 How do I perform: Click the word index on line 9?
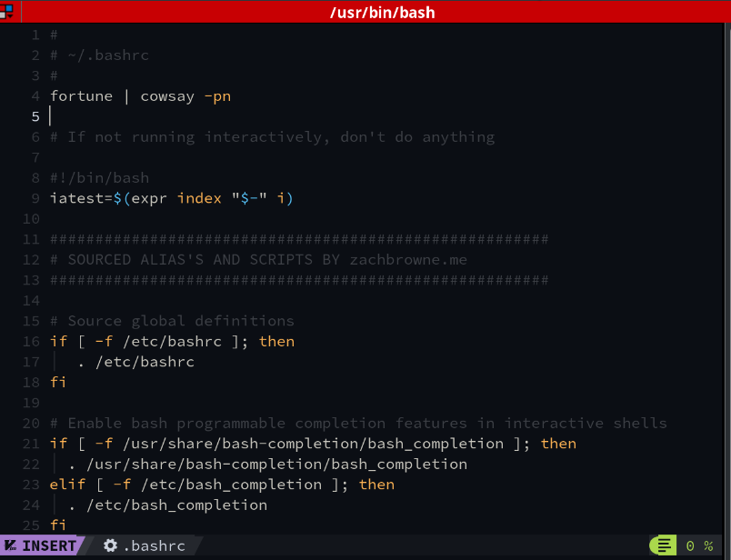[x=199, y=198]
